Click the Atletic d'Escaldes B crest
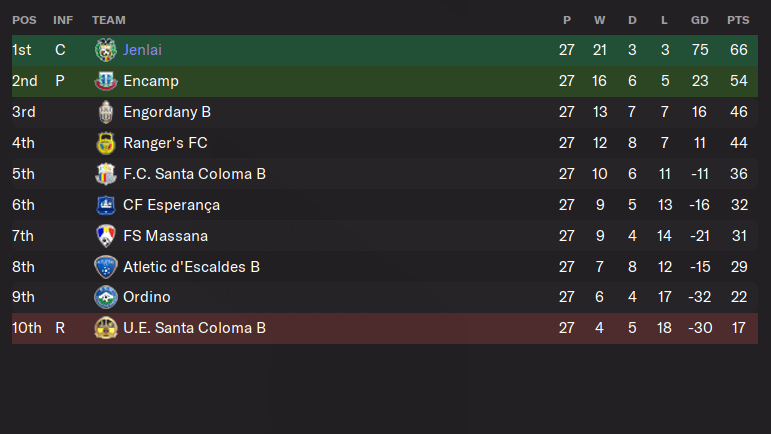The height and width of the screenshot is (434, 771). coord(105,267)
